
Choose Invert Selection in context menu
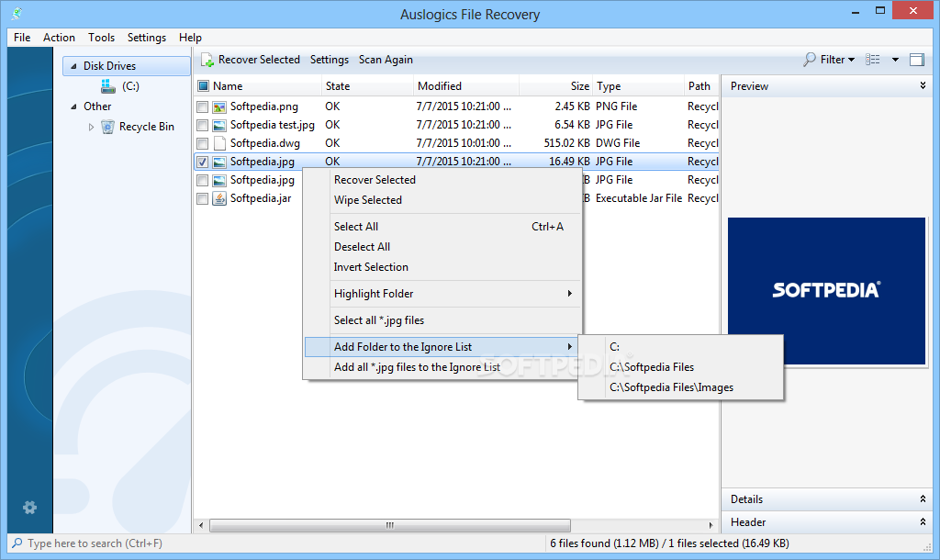[442, 267]
